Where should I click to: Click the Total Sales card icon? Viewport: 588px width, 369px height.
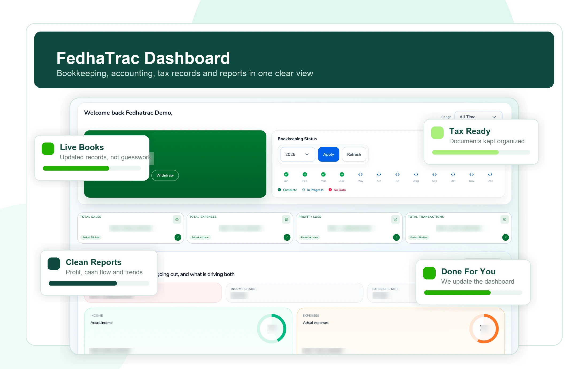coord(177,219)
